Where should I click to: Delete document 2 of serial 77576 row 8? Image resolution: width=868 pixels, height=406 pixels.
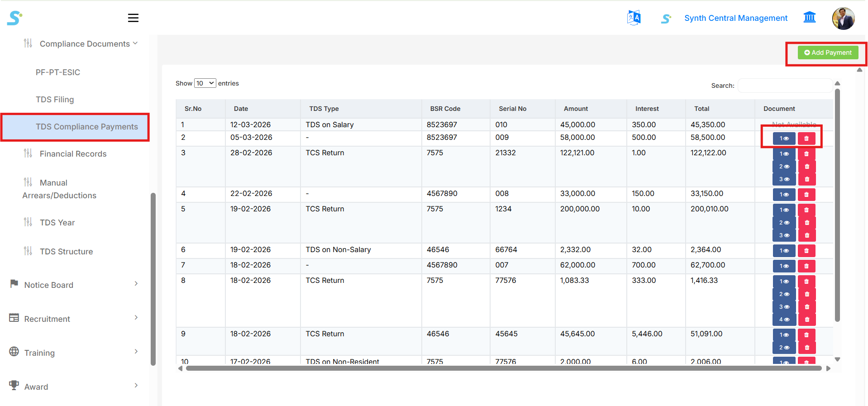point(806,294)
